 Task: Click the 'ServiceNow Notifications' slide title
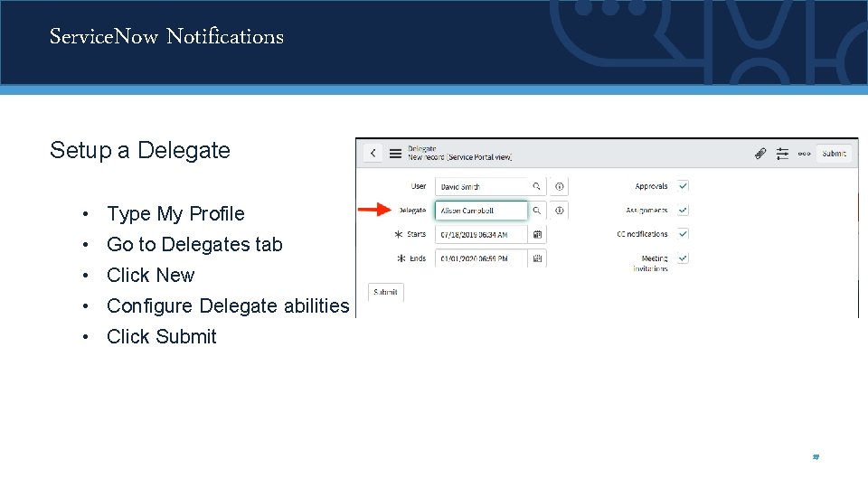[x=166, y=36]
